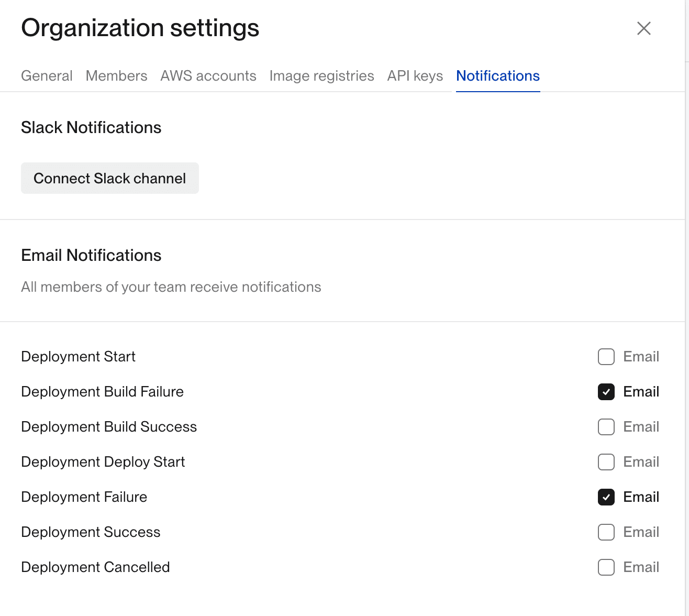Go to the AWS accounts tab

tap(208, 76)
